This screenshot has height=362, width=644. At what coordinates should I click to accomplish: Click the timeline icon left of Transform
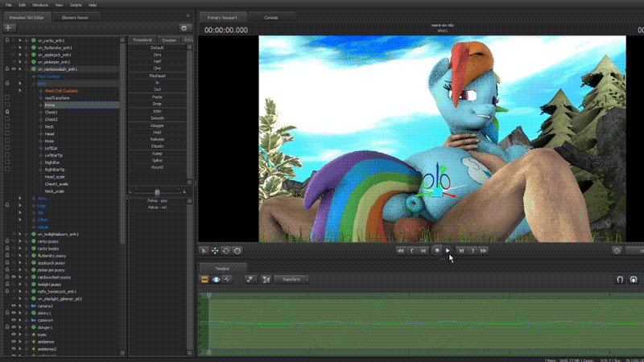[x=266, y=279]
